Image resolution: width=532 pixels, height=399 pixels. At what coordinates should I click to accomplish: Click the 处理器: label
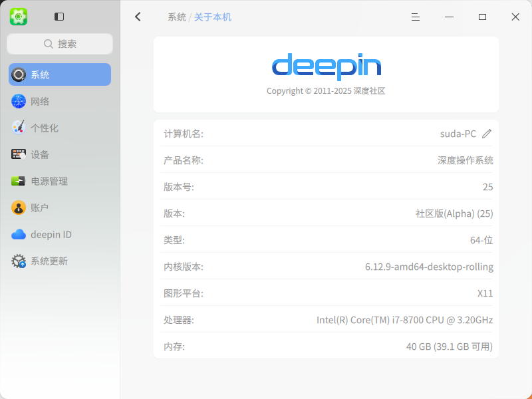click(179, 320)
